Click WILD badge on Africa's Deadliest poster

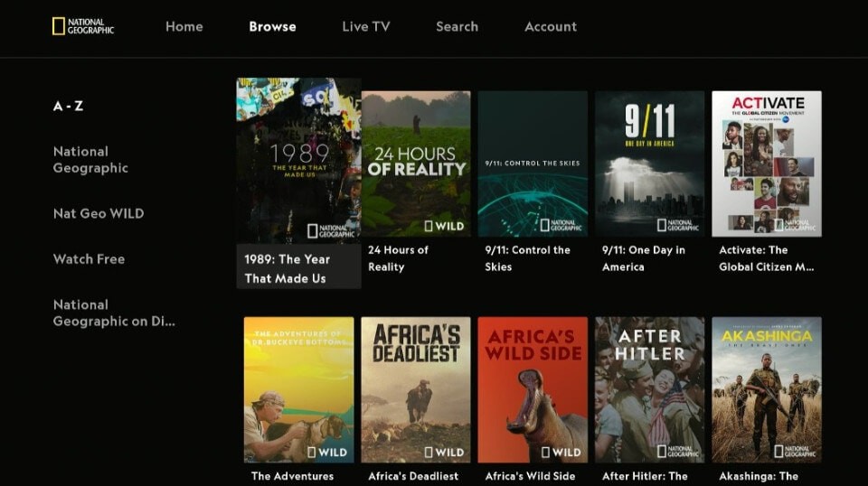pyautogui.click(x=444, y=453)
